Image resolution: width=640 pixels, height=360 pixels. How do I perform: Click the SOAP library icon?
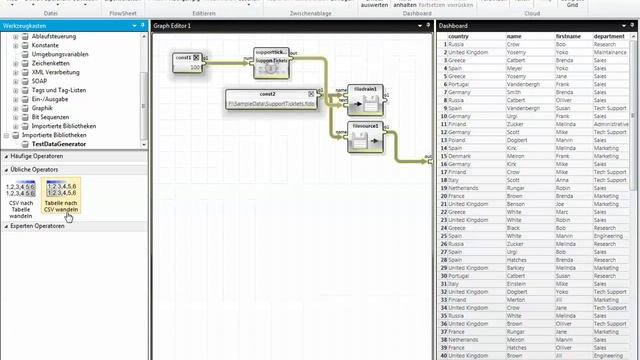click(x=25, y=81)
